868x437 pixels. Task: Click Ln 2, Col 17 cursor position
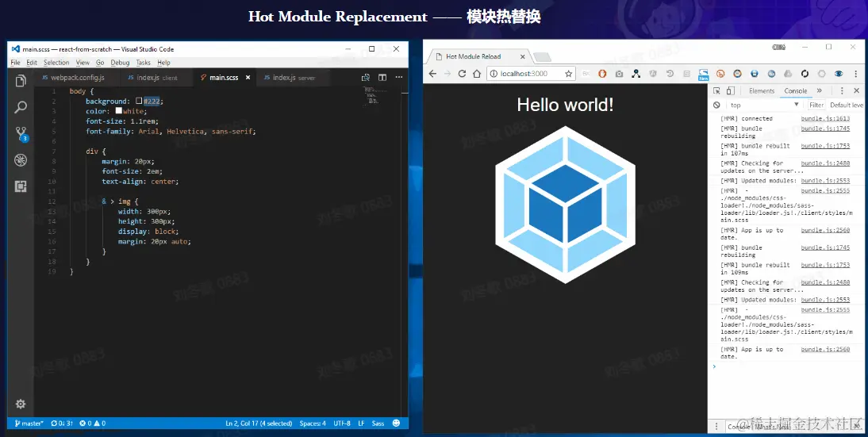(259, 424)
